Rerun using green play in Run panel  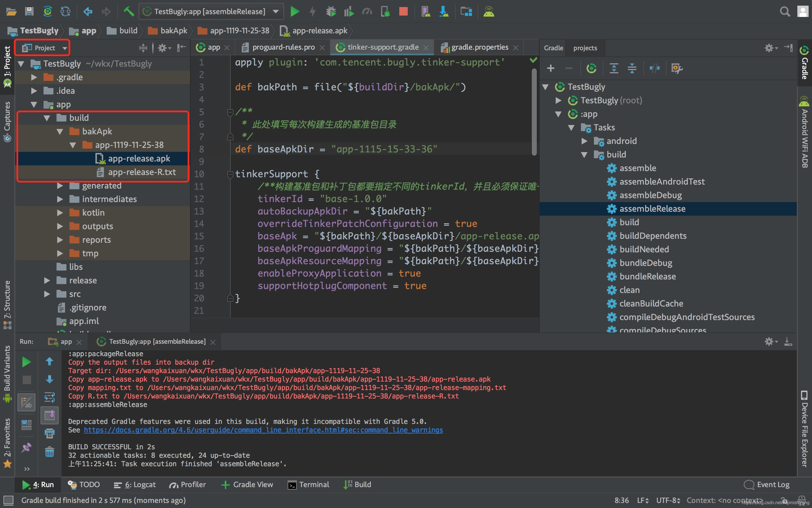[x=27, y=362]
